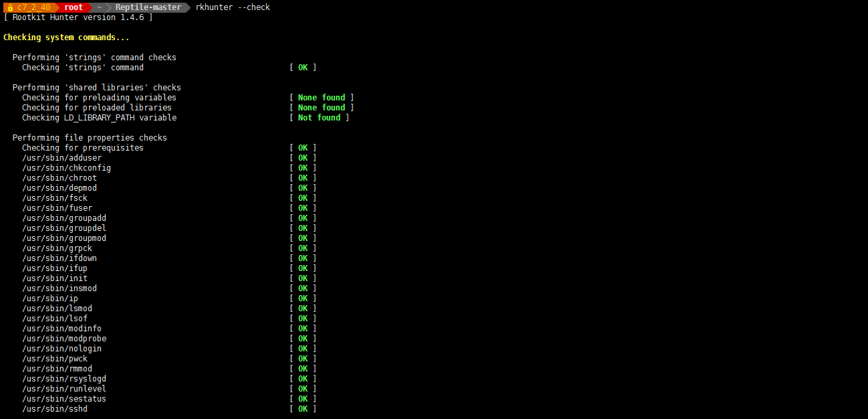Click the /usr/sbin/chroot path

tap(60, 178)
